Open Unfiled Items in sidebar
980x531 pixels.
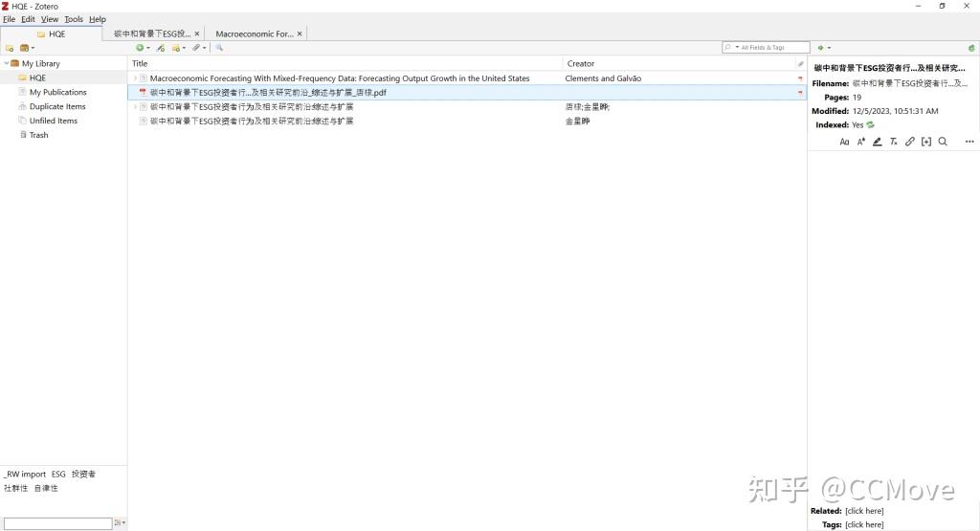click(x=54, y=121)
